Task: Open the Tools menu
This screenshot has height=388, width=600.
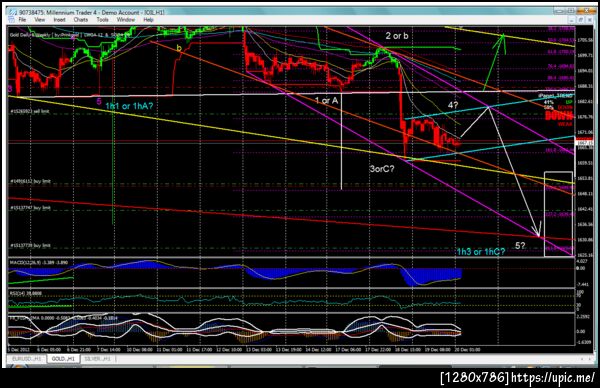Action: pyautogui.click(x=103, y=20)
